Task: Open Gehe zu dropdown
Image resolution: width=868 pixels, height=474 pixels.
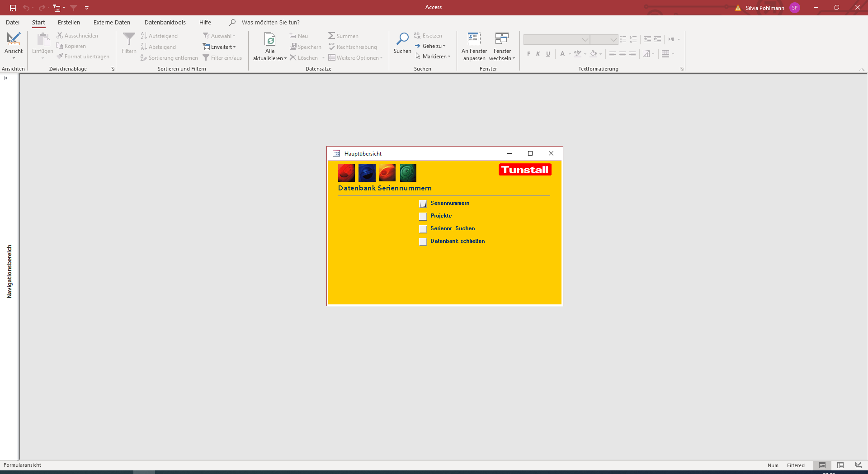Action: pyautogui.click(x=430, y=46)
